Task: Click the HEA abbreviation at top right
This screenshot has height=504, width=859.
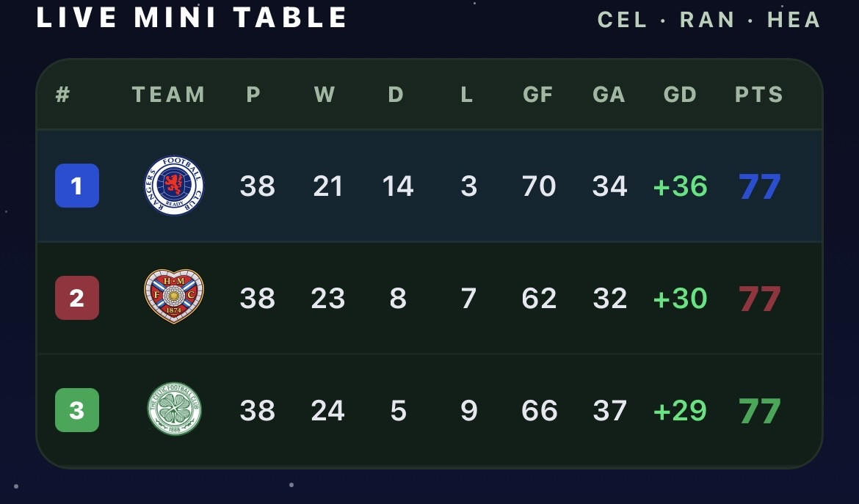Action: click(794, 20)
